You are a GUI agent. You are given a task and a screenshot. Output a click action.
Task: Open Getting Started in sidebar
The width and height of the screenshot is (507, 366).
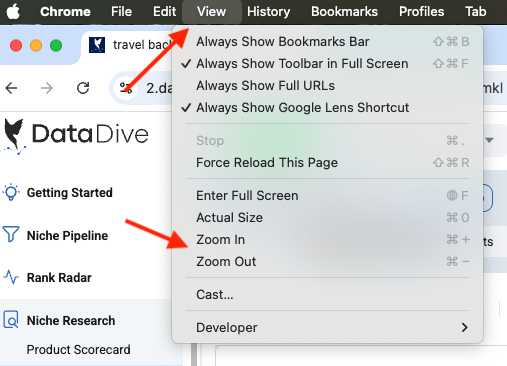click(69, 193)
